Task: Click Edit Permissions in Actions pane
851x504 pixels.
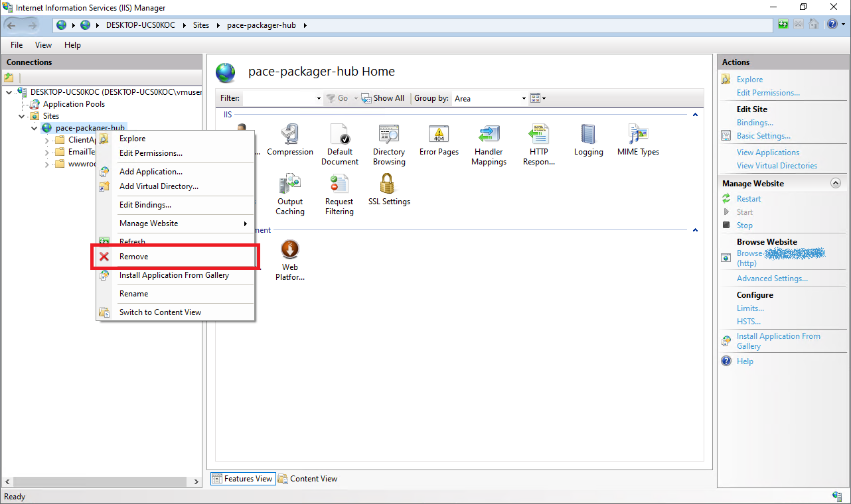Action: tap(768, 93)
